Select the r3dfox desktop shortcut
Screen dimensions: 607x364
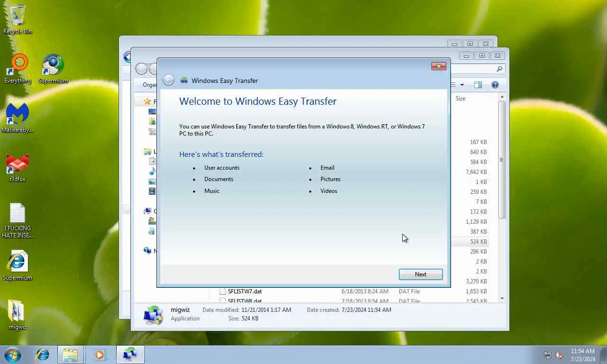pos(18,167)
